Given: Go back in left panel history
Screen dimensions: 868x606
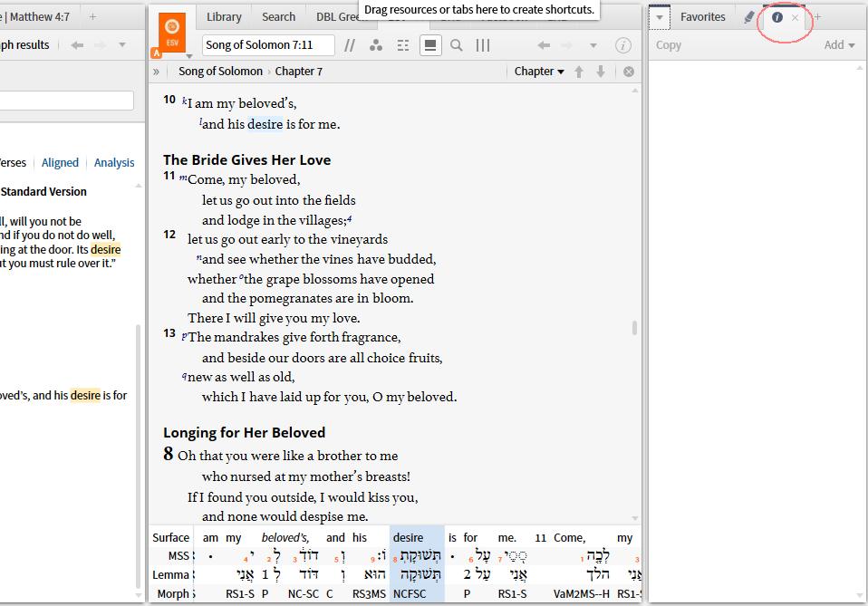Looking at the screenshot, I should click(x=77, y=44).
